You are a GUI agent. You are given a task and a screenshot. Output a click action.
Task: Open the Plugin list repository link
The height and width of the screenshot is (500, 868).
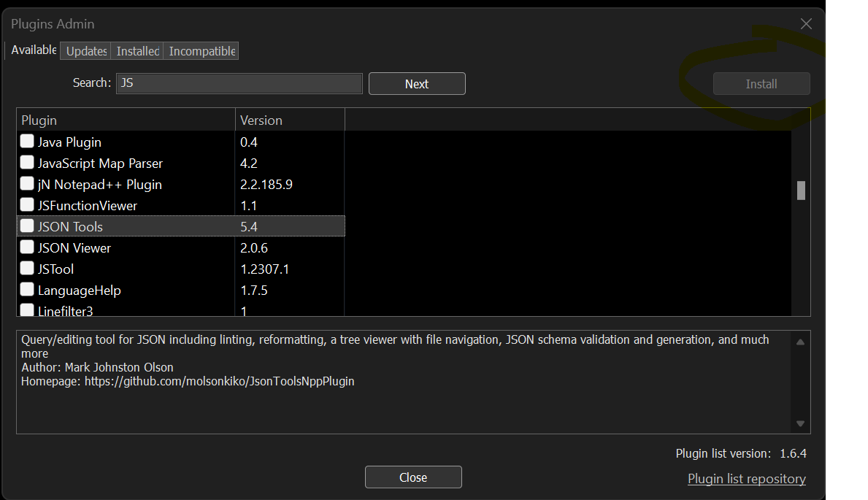(x=746, y=478)
